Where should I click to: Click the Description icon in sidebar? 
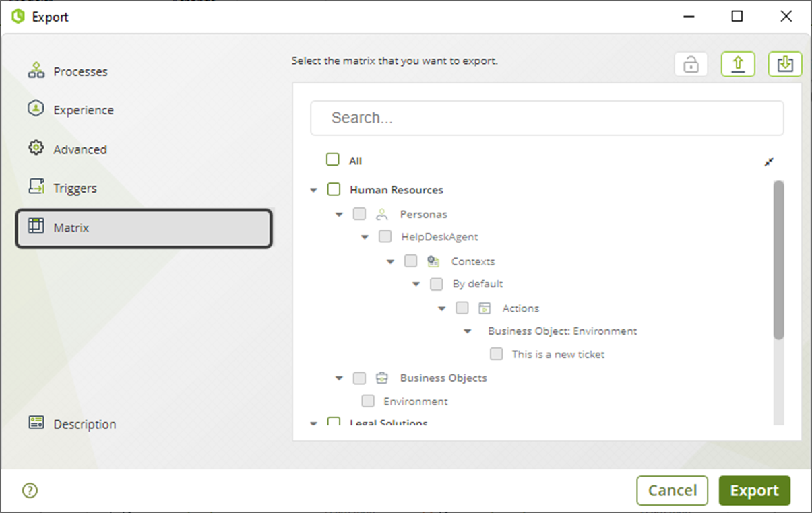click(x=36, y=423)
